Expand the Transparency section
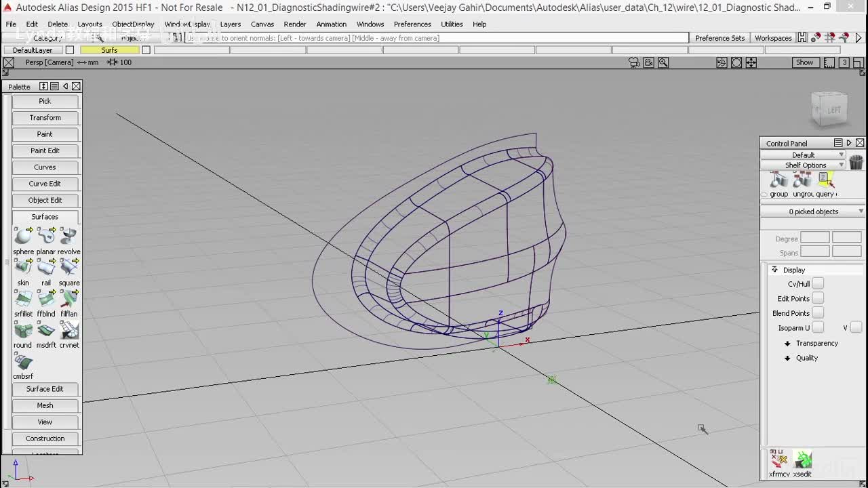 point(816,344)
